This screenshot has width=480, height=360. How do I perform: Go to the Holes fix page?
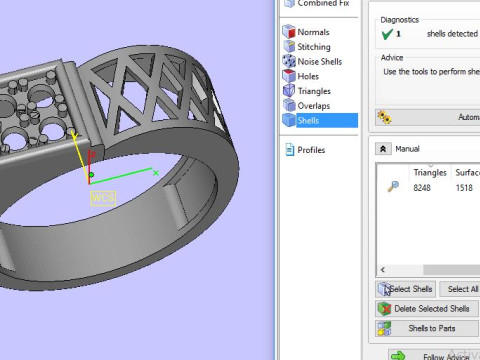(308, 76)
